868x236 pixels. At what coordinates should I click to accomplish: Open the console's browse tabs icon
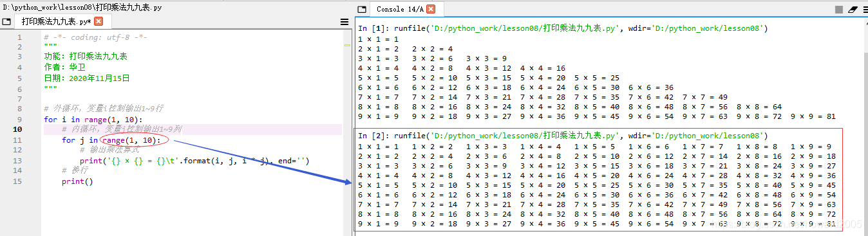point(362,9)
